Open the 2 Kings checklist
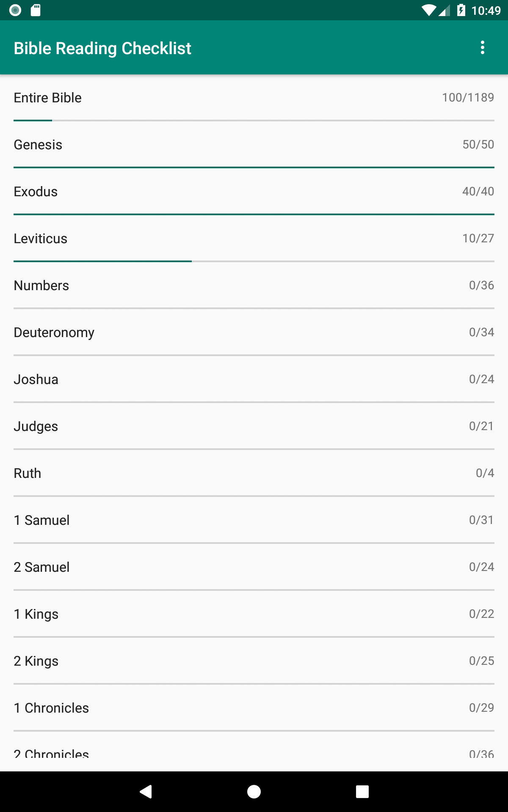Screen dimensions: 508x812 click(254, 661)
